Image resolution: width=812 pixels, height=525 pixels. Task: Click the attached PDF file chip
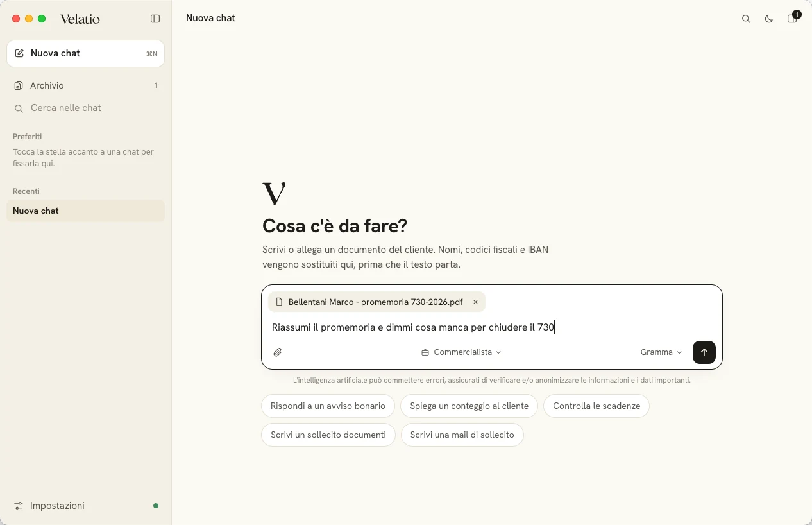click(x=376, y=302)
